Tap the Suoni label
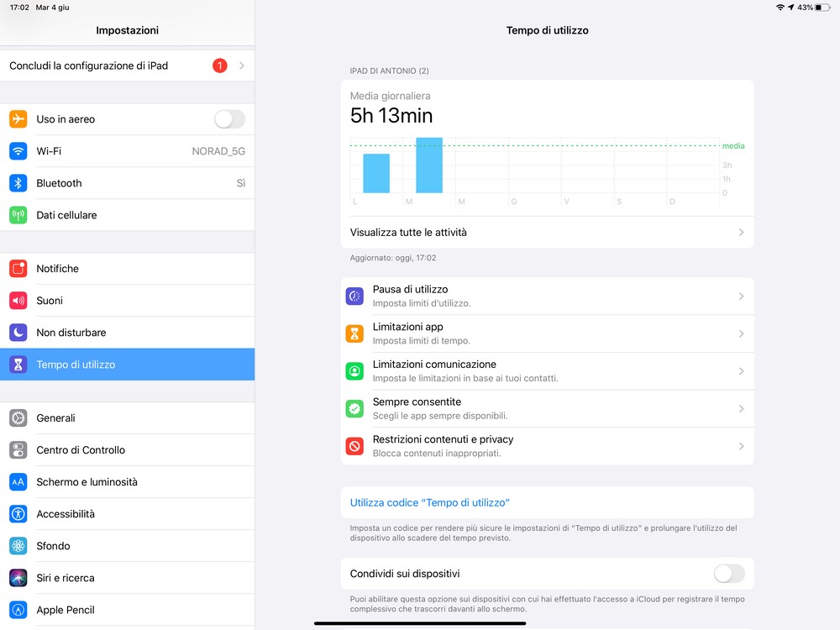The height and width of the screenshot is (630, 840). click(50, 301)
